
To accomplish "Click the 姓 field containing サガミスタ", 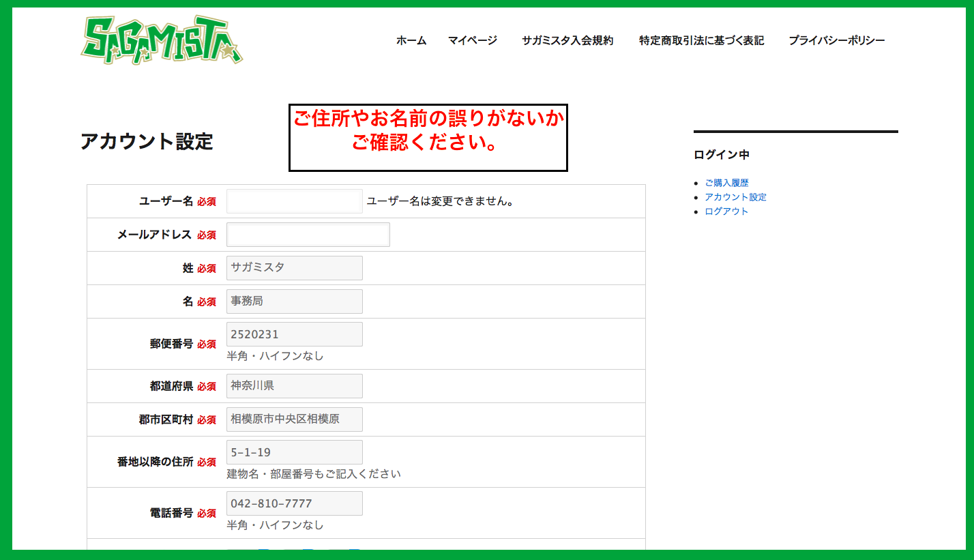I will pos(295,268).
